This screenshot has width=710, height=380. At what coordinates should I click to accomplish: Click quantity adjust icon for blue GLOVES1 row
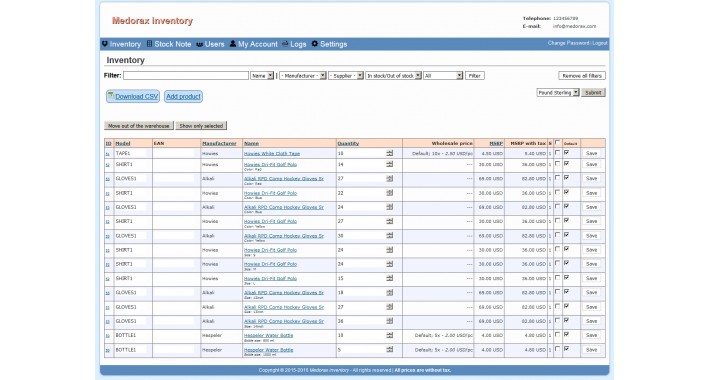(389, 207)
